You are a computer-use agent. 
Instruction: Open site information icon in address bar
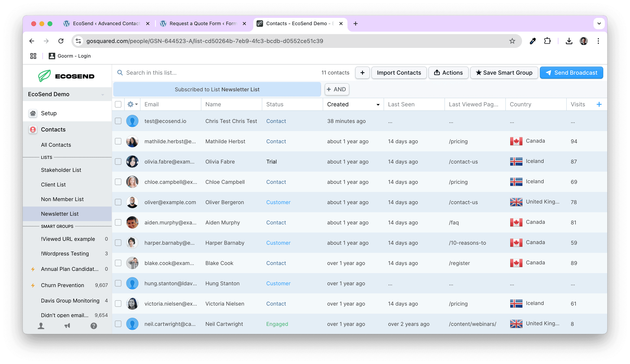click(79, 41)
